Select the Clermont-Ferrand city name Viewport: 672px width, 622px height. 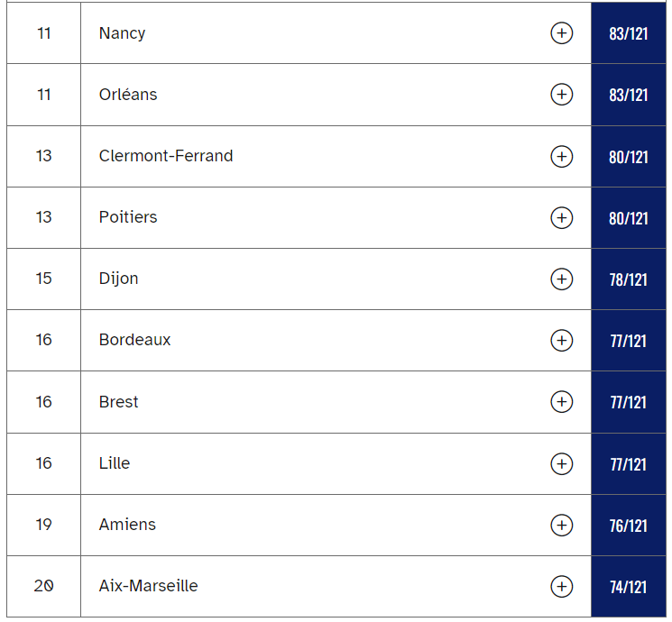click(x=166, y=156)
